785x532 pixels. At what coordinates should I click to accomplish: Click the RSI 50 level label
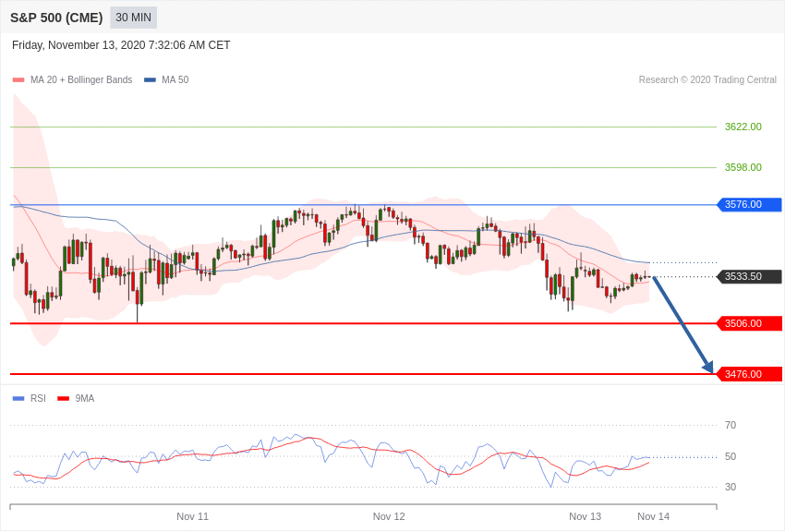pos(731,456)
